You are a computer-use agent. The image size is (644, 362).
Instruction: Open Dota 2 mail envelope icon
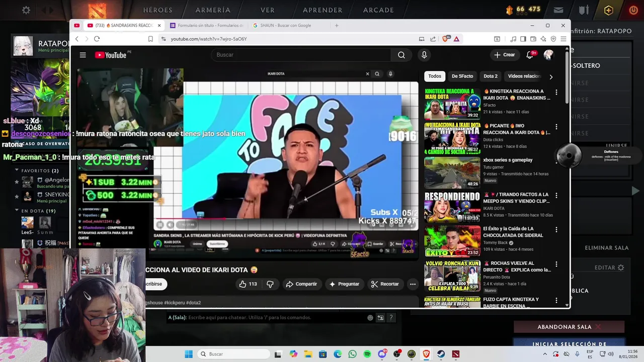click(558, 10)
